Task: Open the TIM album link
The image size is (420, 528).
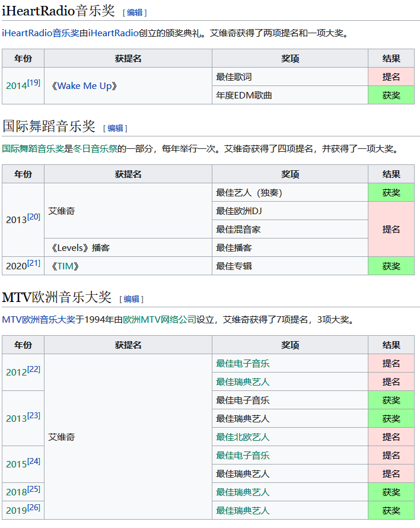Action: click(x=65, y=266)
